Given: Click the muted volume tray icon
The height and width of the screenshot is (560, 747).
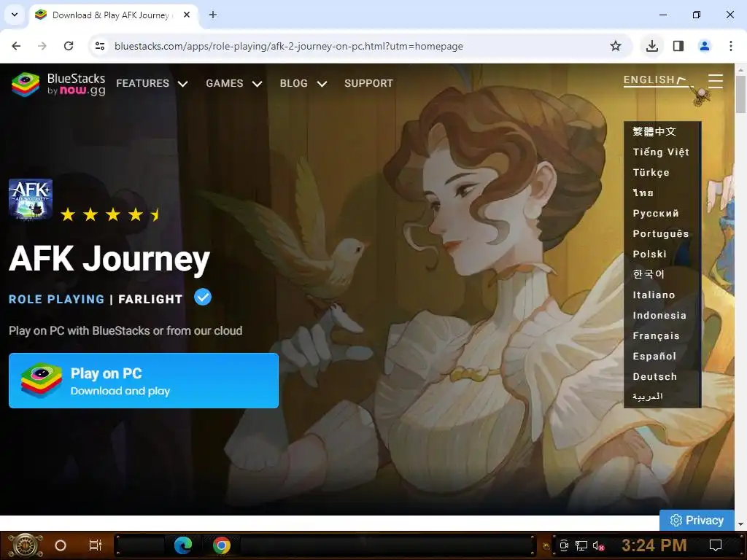Looking at the screenshot, I should [x=598, y=545].
